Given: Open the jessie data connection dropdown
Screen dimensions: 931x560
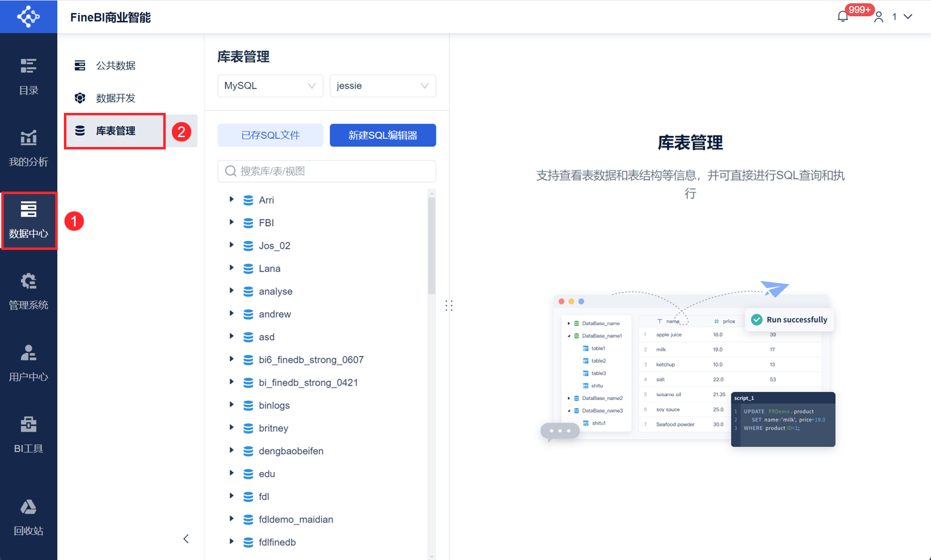Looking at the screenshot, I should (x=383, y=86).
